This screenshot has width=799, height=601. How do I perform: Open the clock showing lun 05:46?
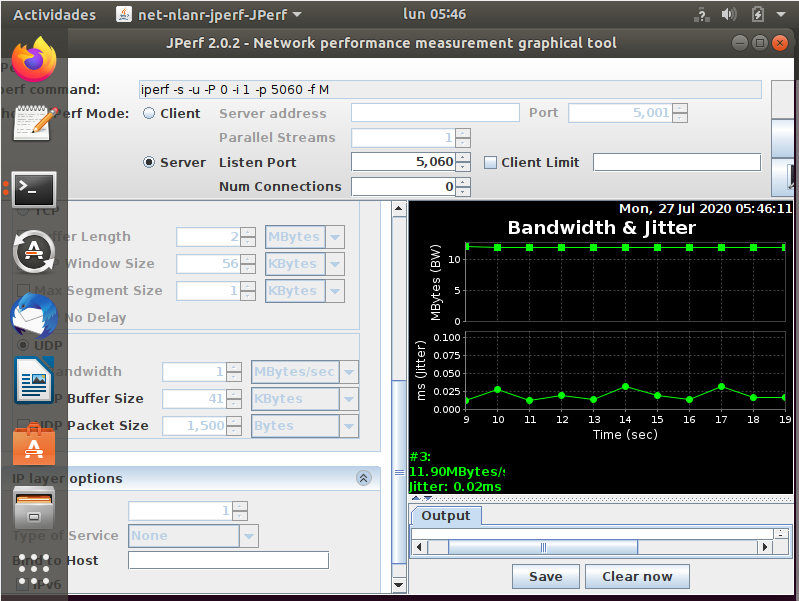434,14
